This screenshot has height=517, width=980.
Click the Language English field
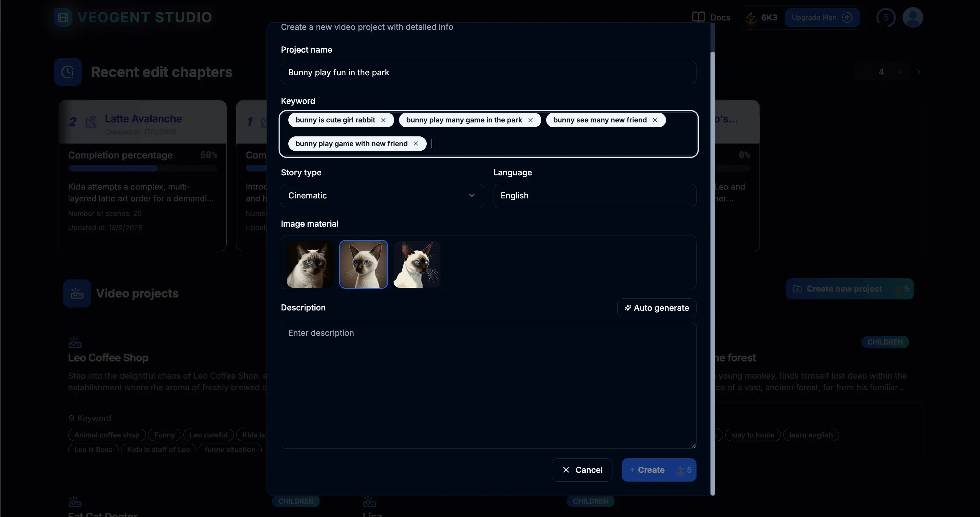pos(594,195)
